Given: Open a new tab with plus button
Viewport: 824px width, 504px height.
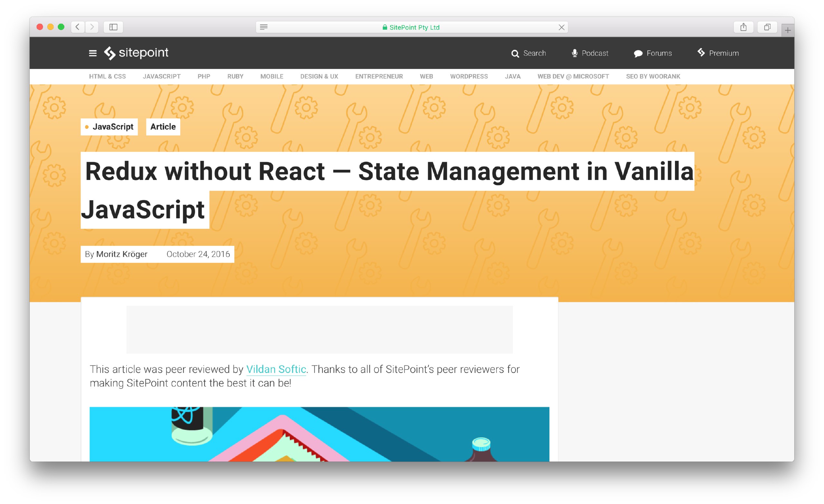Looking at the screenshot, I should [788, 31].
